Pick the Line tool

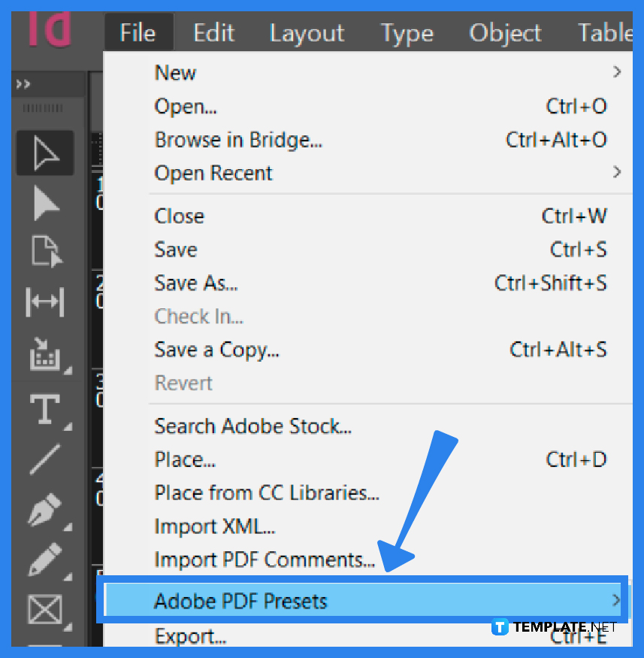[x=44, y=460]
